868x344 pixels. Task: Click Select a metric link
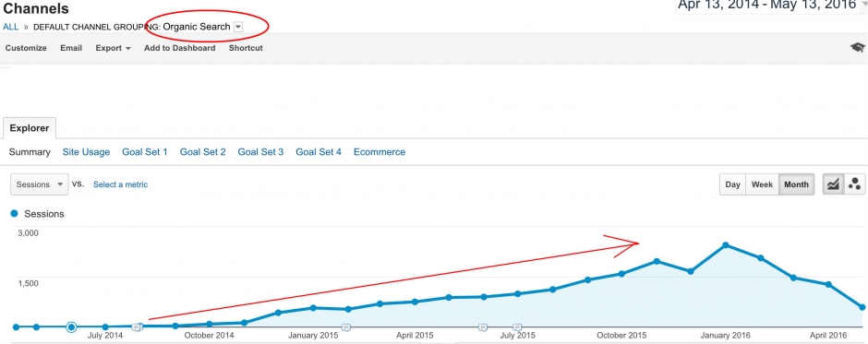[120, 184]
